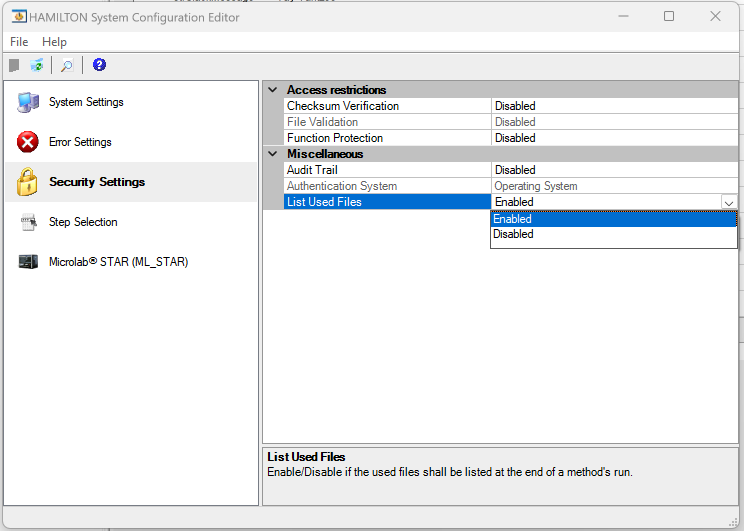Click the Save toolbar icon
The width and height of the screenshot is (744, 531).
[14, 65]
